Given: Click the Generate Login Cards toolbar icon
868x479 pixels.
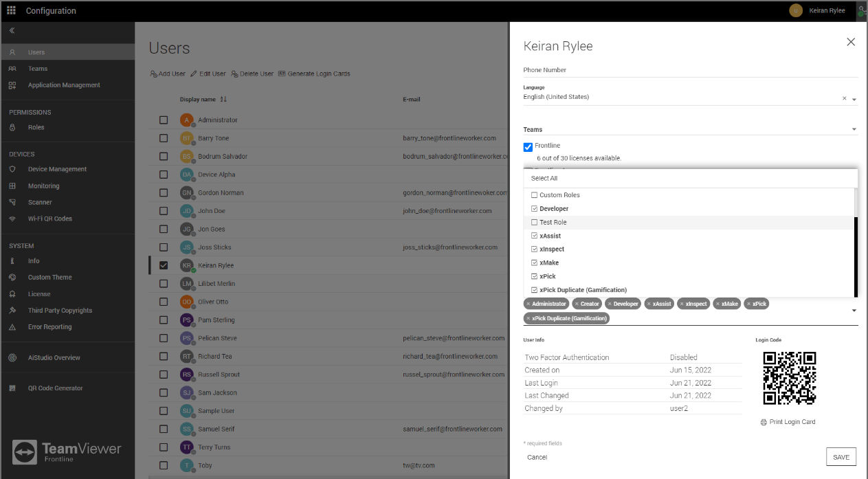Looking at the screenshot, I should click(x=282, y=74).
